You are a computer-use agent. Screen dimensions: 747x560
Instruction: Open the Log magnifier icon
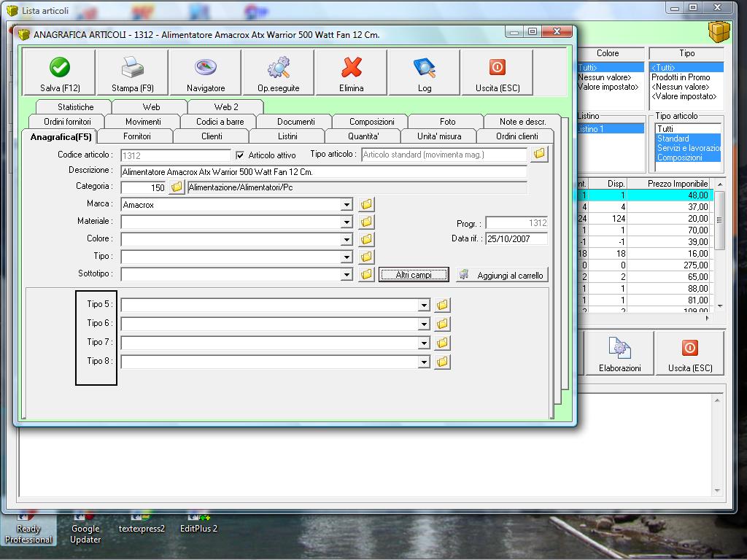[x=425, y=69]
